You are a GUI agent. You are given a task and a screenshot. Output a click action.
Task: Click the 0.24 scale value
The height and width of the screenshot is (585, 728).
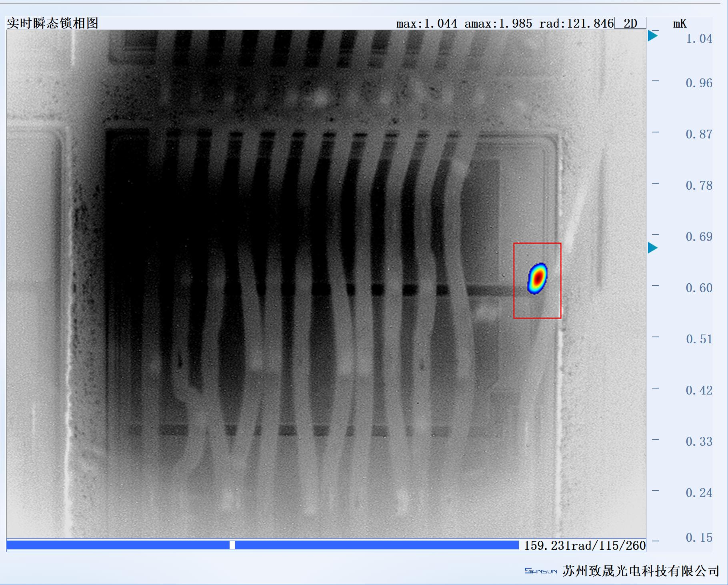699,493
